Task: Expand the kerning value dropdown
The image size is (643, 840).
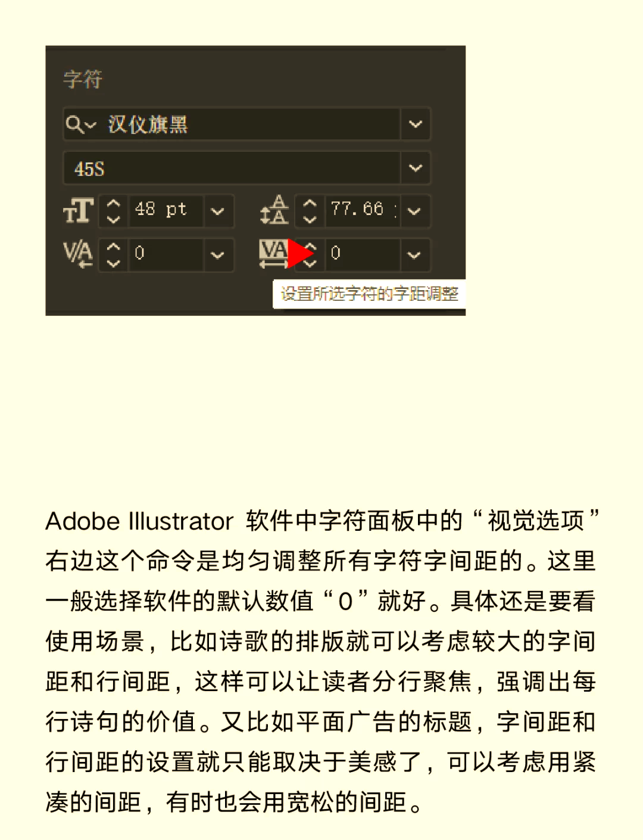Action: (218, 255)
